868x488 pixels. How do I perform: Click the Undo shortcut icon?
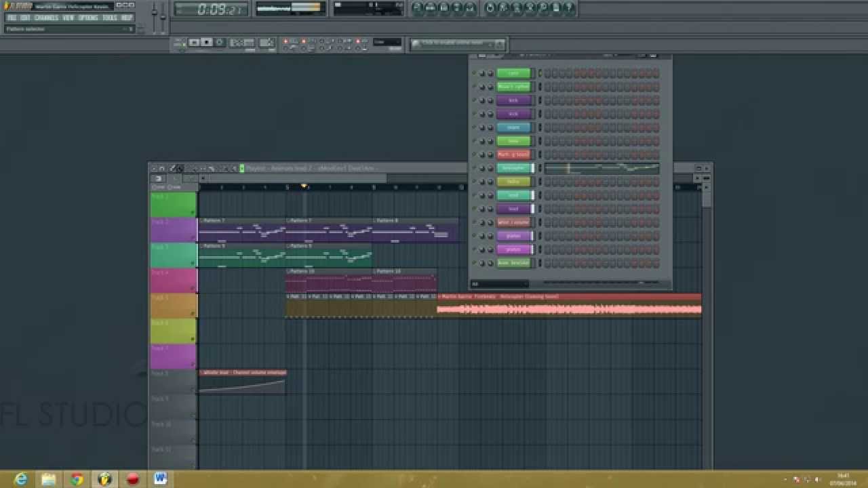pyautogui.click(x=490, y=8)
